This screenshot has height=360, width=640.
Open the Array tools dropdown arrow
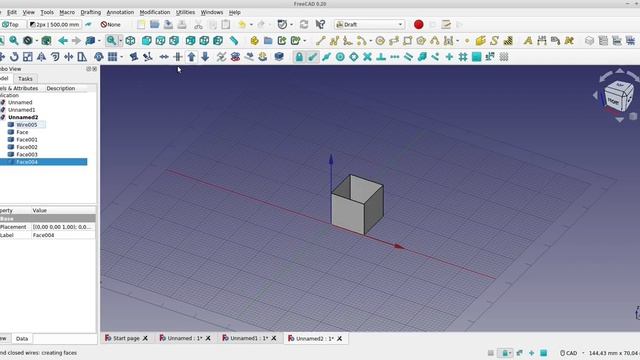122,57
